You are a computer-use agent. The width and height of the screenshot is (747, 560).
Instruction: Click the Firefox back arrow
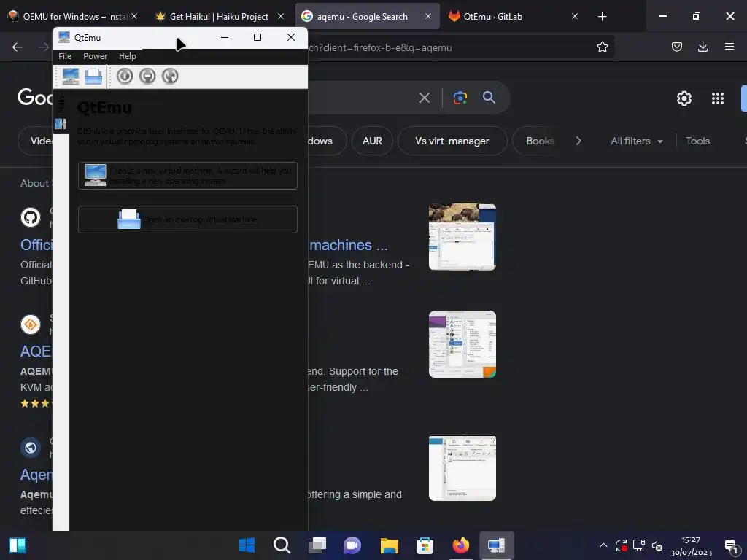coord(18,47)
